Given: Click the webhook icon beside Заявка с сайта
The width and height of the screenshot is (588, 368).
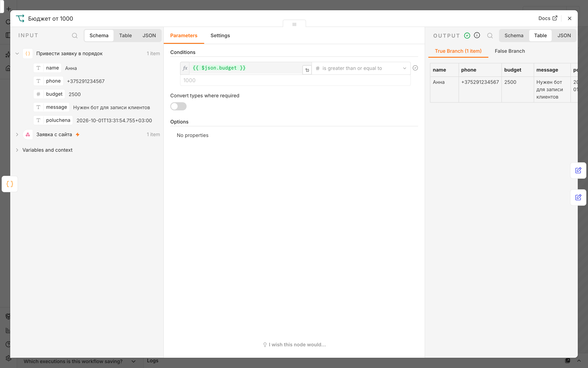Looking at the screenshot, I should click(x=28, y=135).
